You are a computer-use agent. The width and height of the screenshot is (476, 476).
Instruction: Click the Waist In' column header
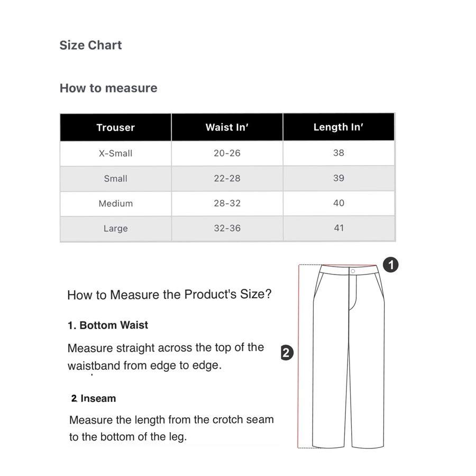(227, 127)
